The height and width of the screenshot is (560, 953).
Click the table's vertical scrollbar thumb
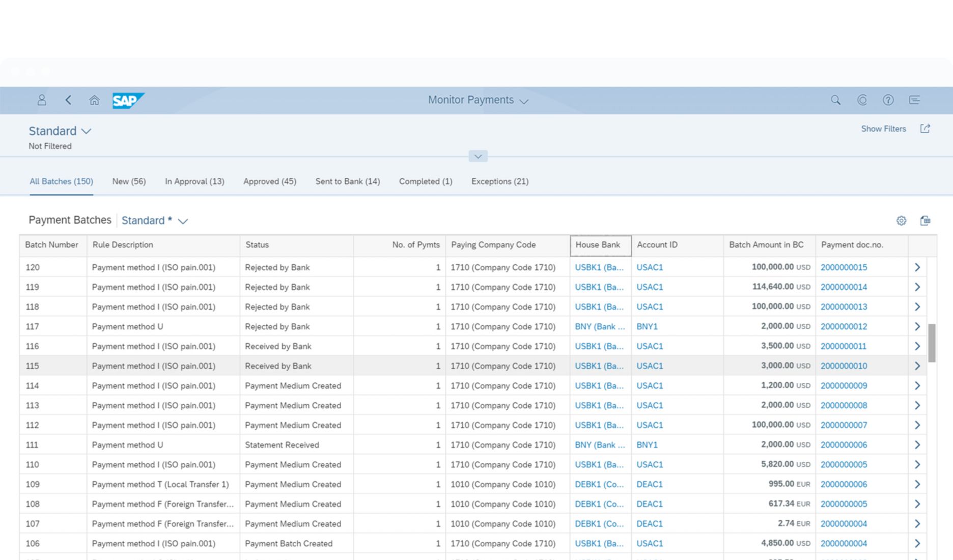click(932, 343)
